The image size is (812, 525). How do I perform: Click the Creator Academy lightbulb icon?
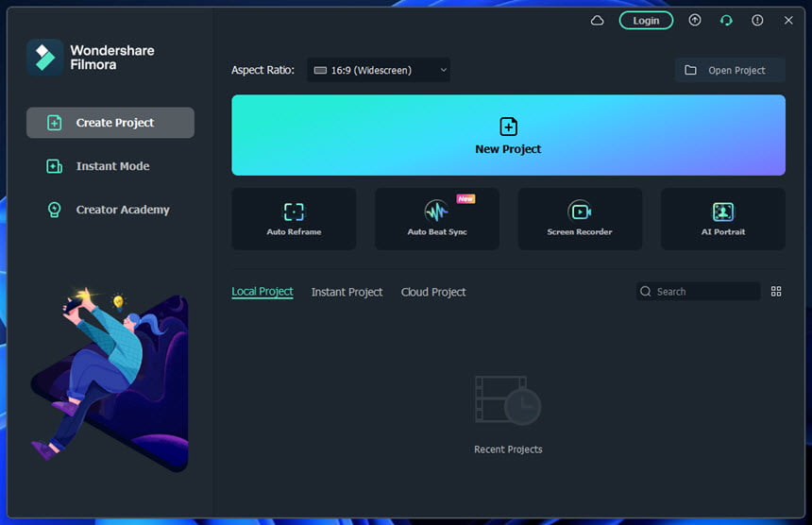(55, 210)
